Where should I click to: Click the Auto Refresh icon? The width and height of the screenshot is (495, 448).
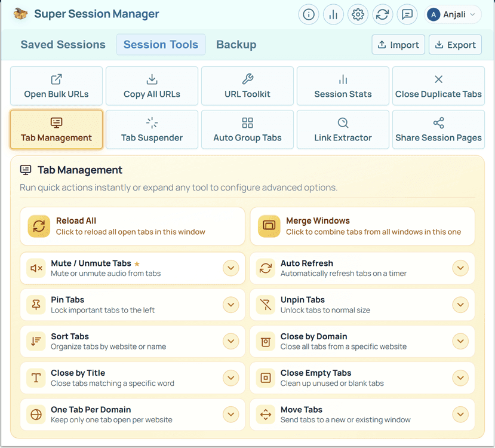[266, 268]
